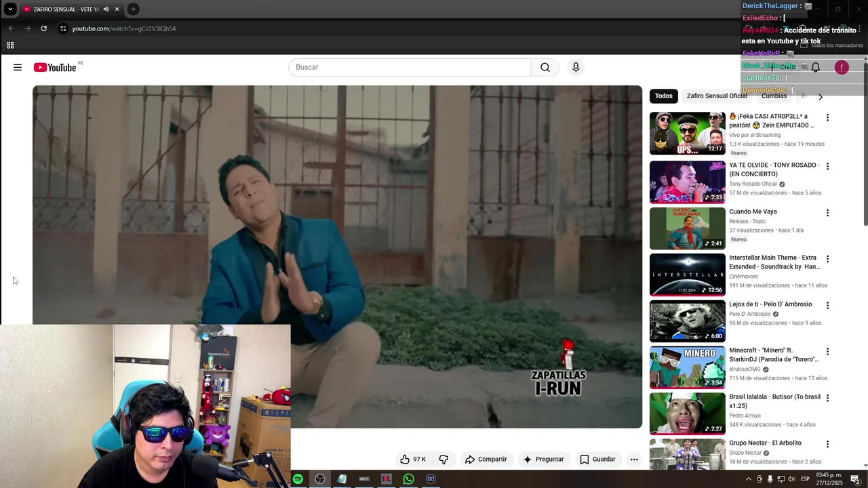Open OBS Studio from the taskbar
Screen dimensions: 868x488
click(320, 479)
